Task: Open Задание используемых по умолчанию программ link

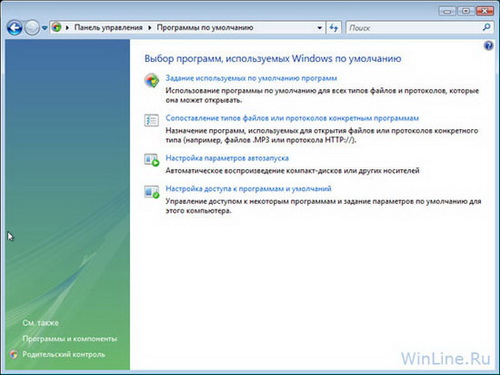Action: point(251,78)
